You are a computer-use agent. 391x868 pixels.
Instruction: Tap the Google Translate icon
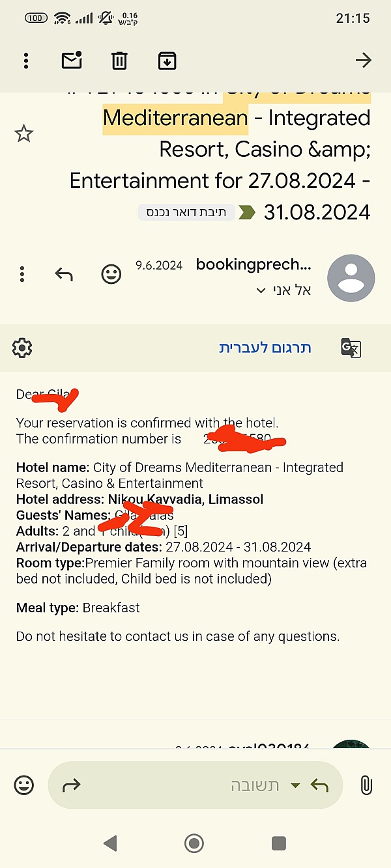point(351,348)
